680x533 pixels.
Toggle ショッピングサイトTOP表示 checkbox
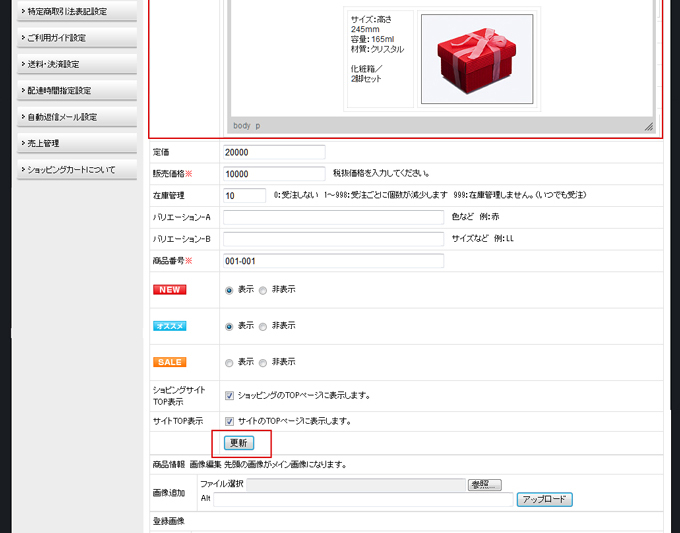(x=230, y=395)
